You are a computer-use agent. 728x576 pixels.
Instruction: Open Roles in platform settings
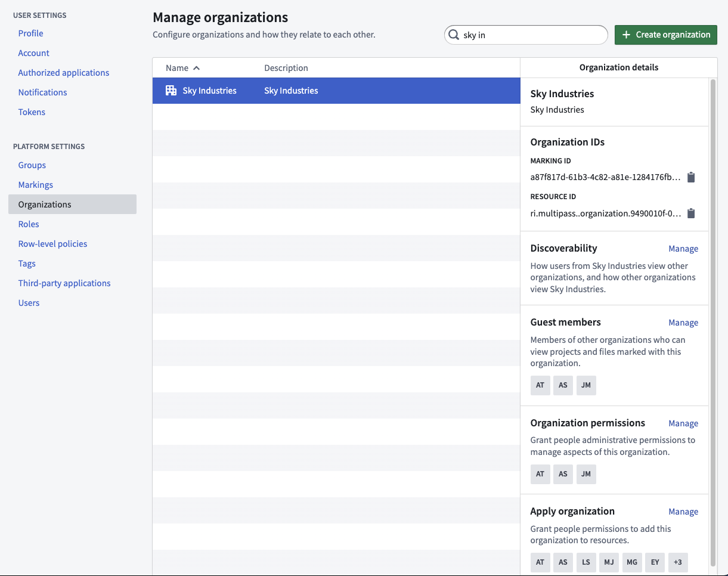point(29,224)
